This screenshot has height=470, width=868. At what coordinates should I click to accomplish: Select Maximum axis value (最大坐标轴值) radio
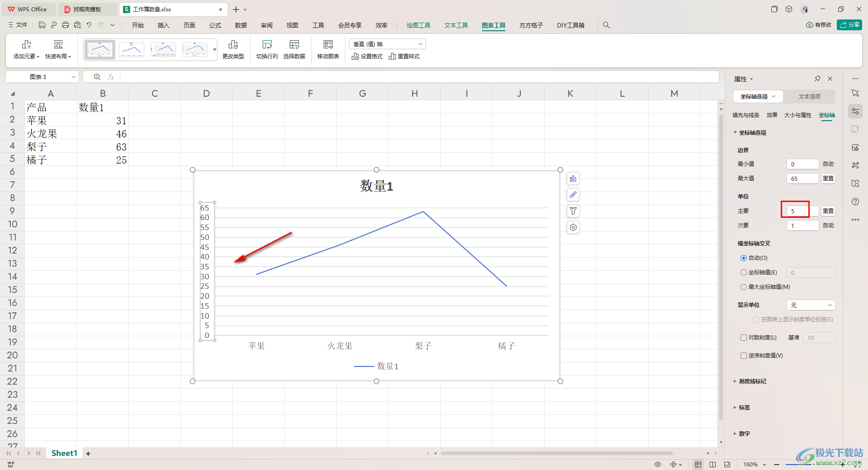point(744,287)
